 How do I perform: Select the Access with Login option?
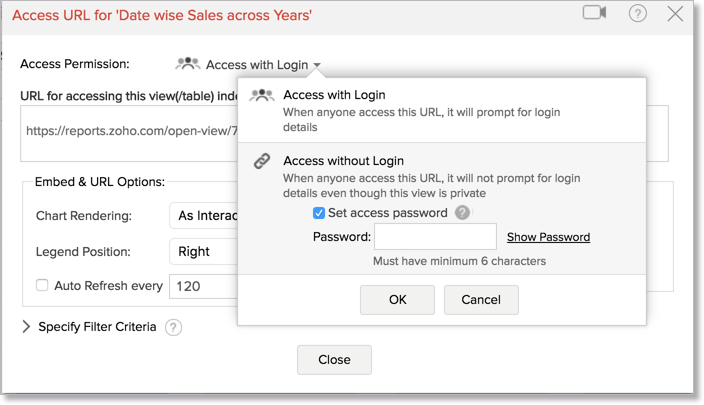[x=334, y=95]
